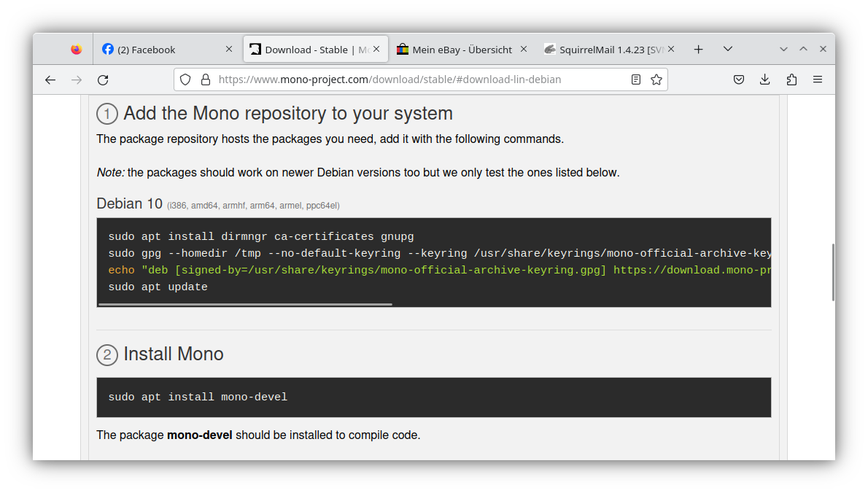
Task: Click the Firefox View icon
Action: pyautogui.click(x=77, y=50)
